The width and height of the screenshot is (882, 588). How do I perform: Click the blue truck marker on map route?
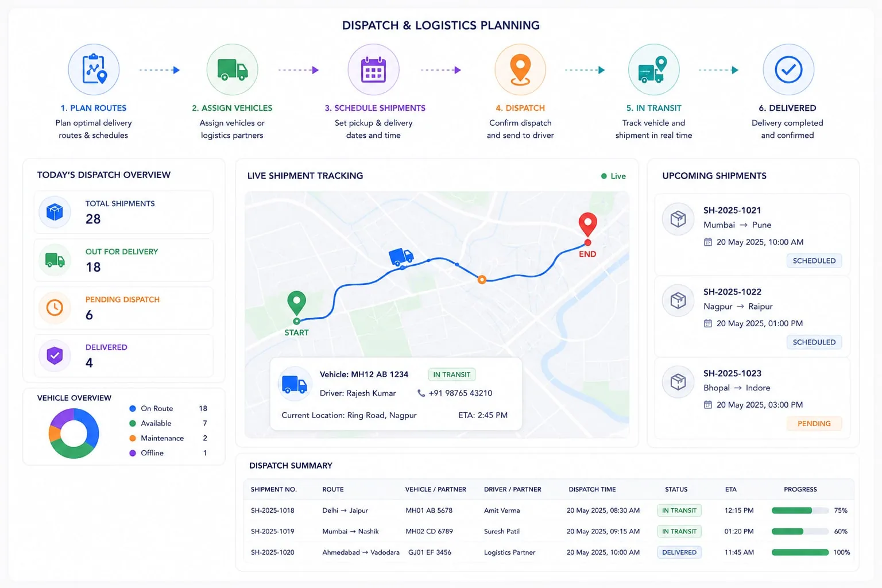(401, 256)
